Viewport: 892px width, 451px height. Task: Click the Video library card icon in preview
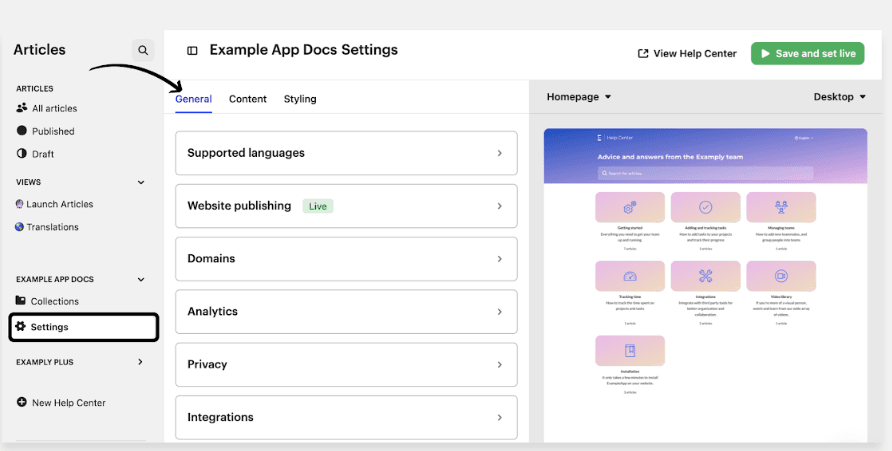(x=781, y=276)
